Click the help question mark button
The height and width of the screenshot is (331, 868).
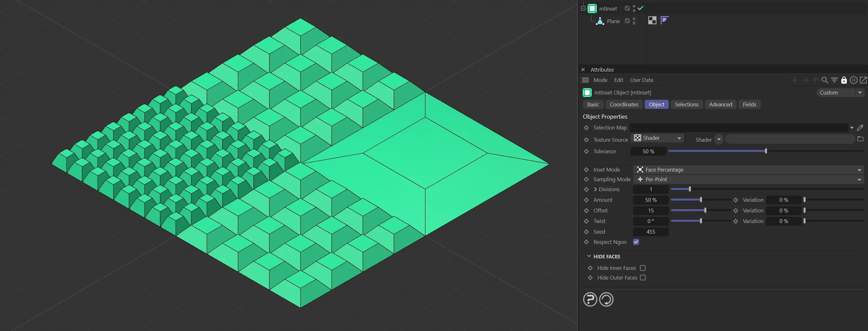[x=590, y=299]
